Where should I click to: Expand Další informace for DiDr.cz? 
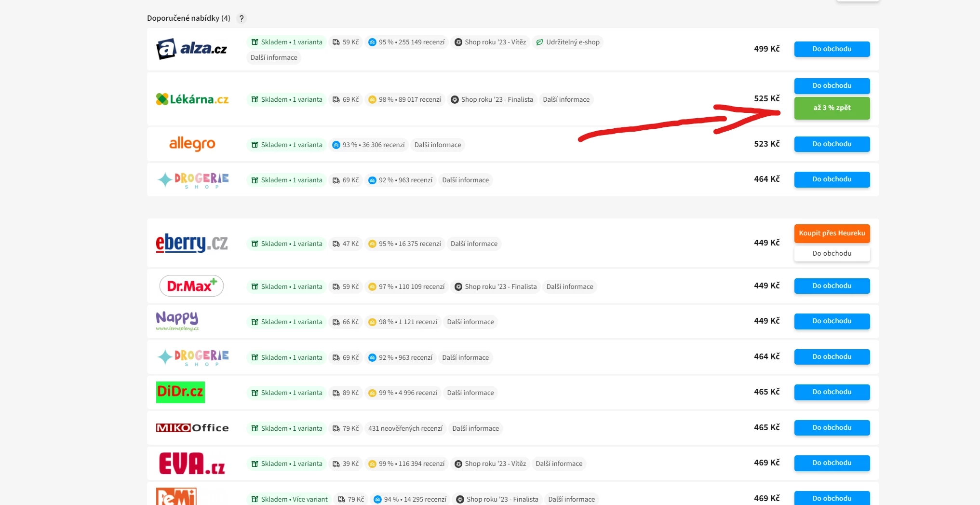[x=470, y=393]
